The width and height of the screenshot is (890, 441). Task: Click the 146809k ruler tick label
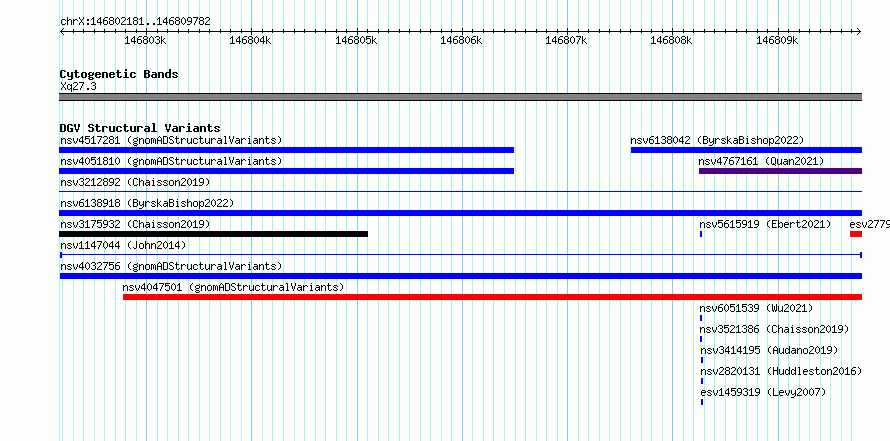[x=777, y=40]
